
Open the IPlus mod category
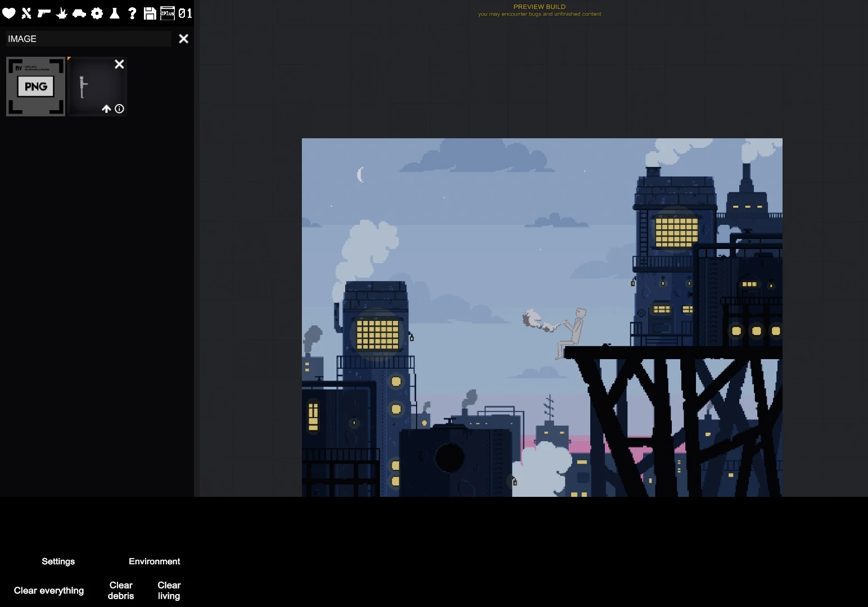[x=168, y=13]
